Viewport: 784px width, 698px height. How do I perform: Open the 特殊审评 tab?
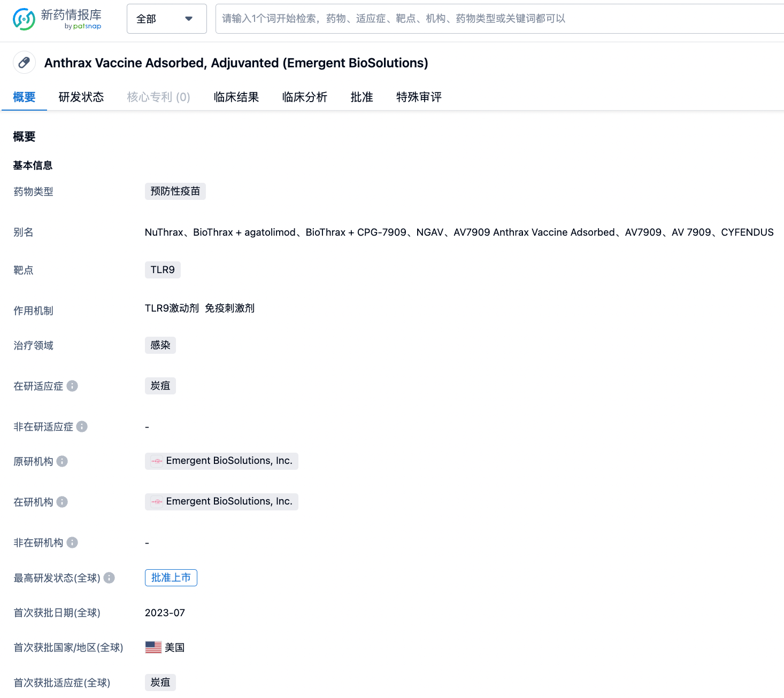(419, 97)
